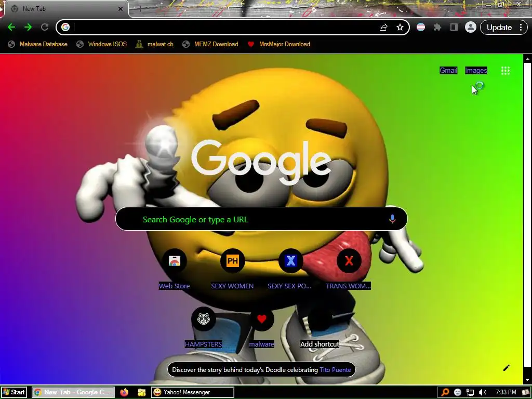This screenshot has height=399, width=532.
Task: Click the round face tray icon
Action: tap(457, 393)
